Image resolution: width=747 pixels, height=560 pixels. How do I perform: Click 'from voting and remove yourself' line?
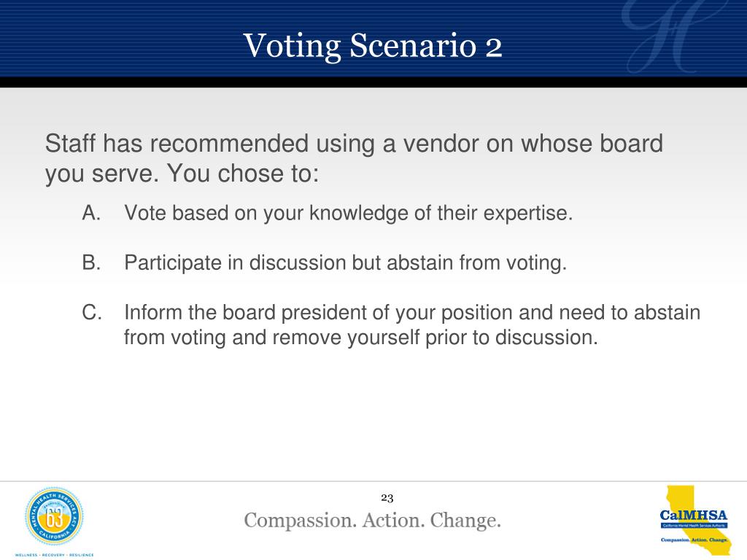click(360, 338)
